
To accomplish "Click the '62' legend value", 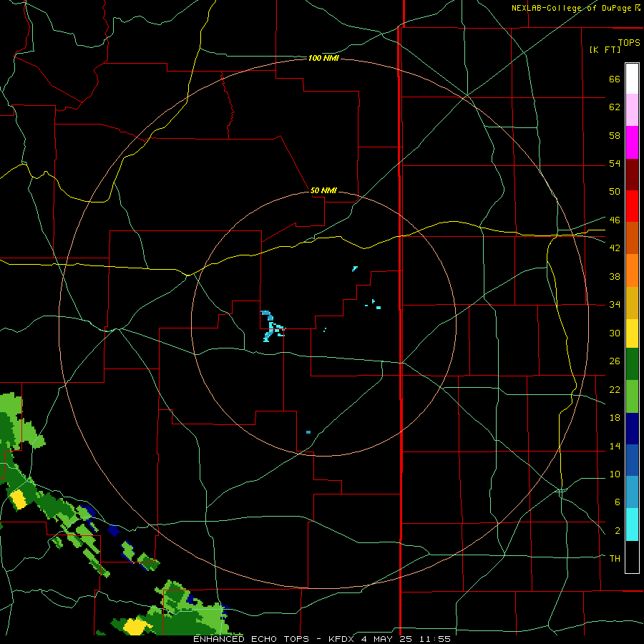I will (615, 107).
